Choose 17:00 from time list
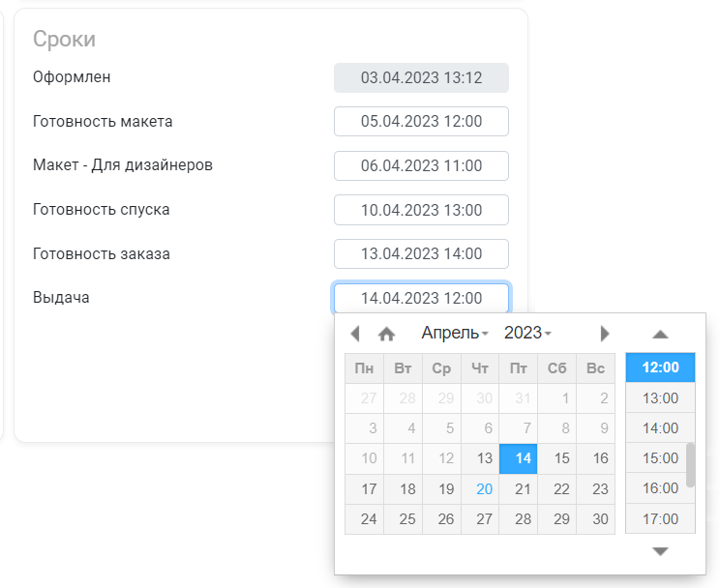720x588 pixels. point(660,518)
